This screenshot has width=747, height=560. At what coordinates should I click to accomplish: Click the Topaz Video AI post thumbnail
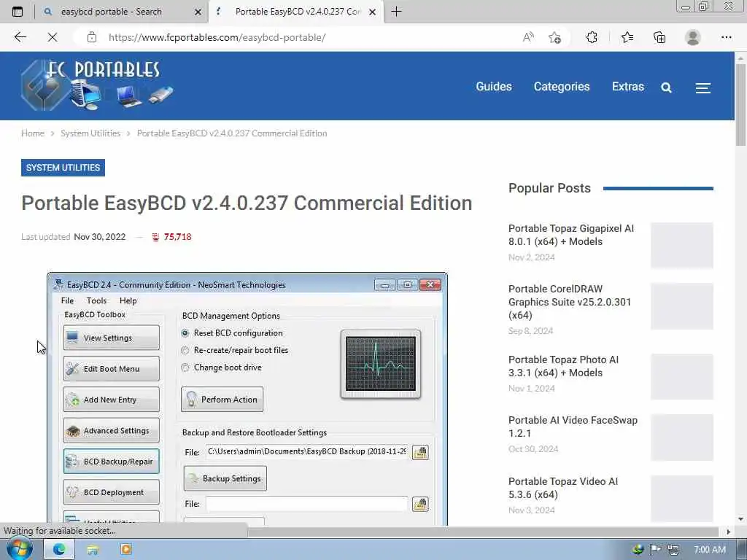click(682, 498)
